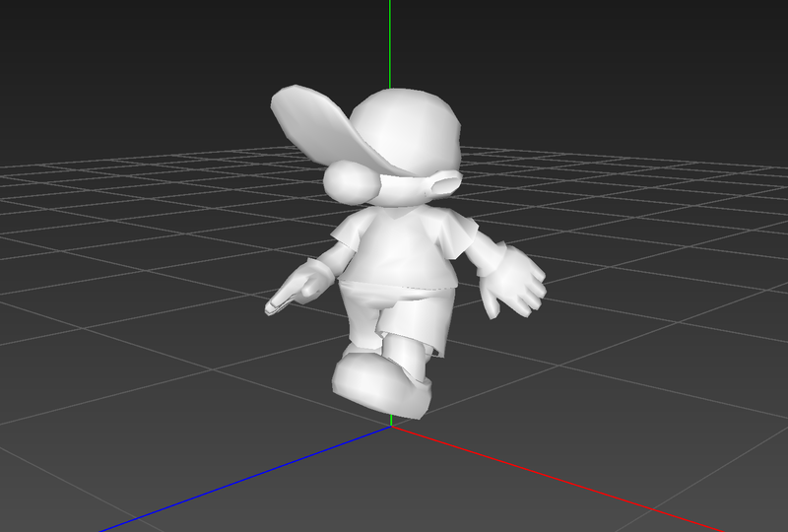
Task: Select the shirt sleeve near the pointing hand
Action: (345, 236)
